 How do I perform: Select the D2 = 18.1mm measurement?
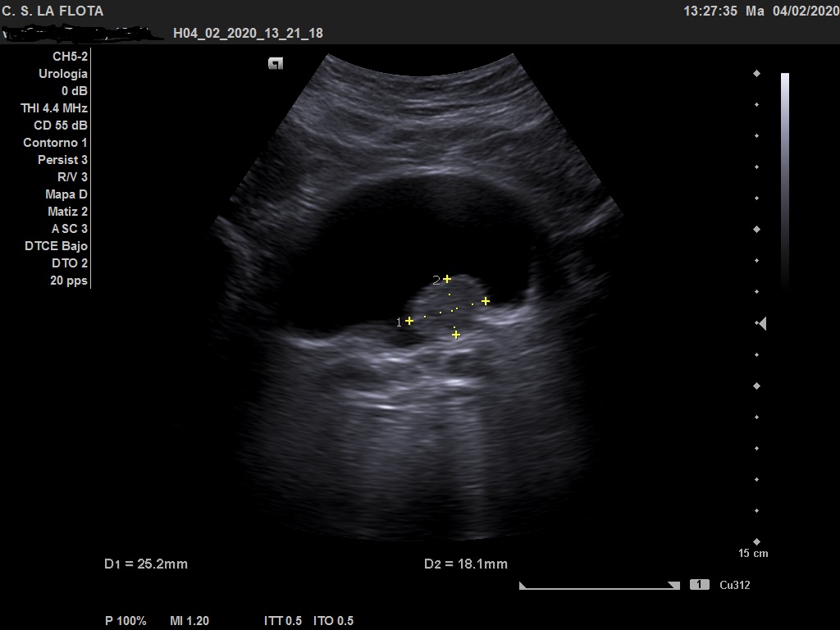click(465, 564)
